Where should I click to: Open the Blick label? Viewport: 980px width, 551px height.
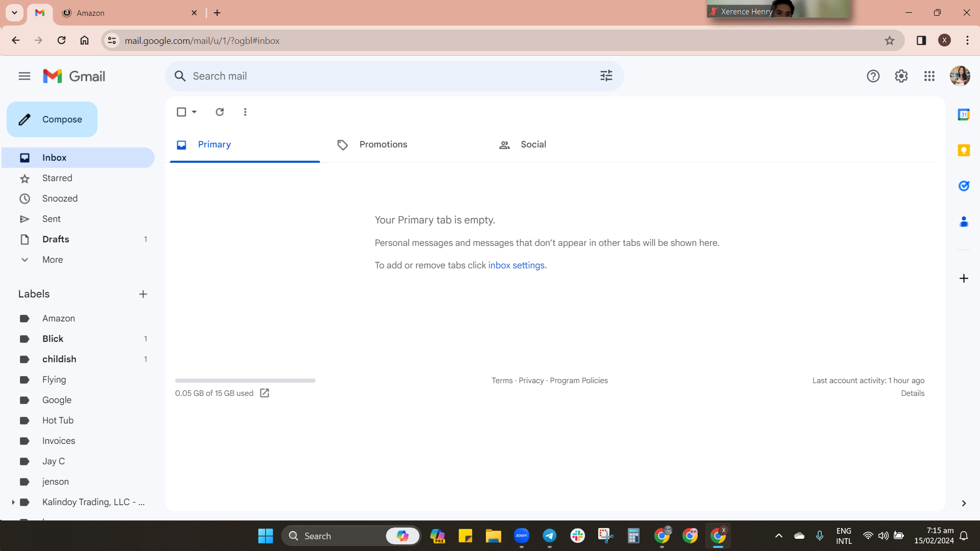pyautogui.click(x=78, y=339)
